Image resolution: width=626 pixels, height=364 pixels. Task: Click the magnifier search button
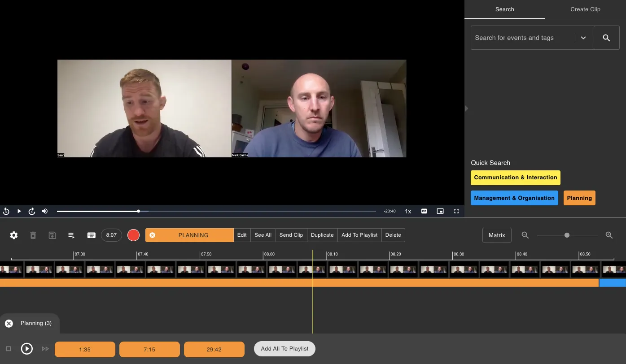tap(606, 38)
